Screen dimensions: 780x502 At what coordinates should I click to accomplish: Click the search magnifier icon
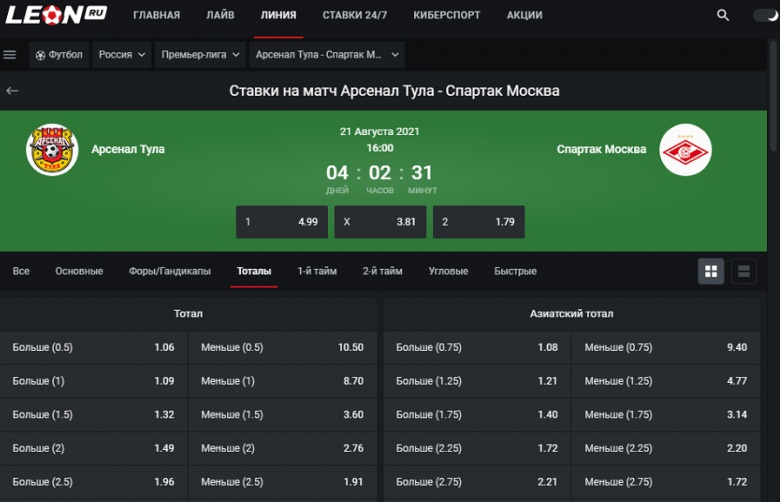pos(723,16)
